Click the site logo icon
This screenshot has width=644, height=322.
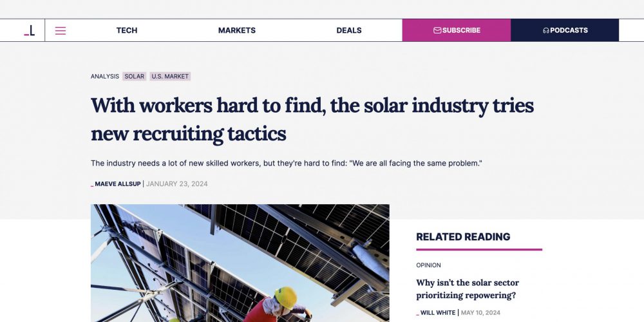(30, 30)
